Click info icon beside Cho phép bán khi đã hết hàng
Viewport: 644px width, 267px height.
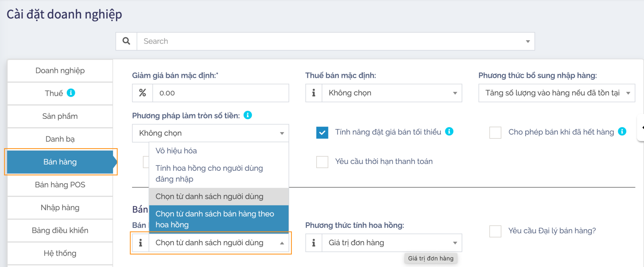coord(622,131)
